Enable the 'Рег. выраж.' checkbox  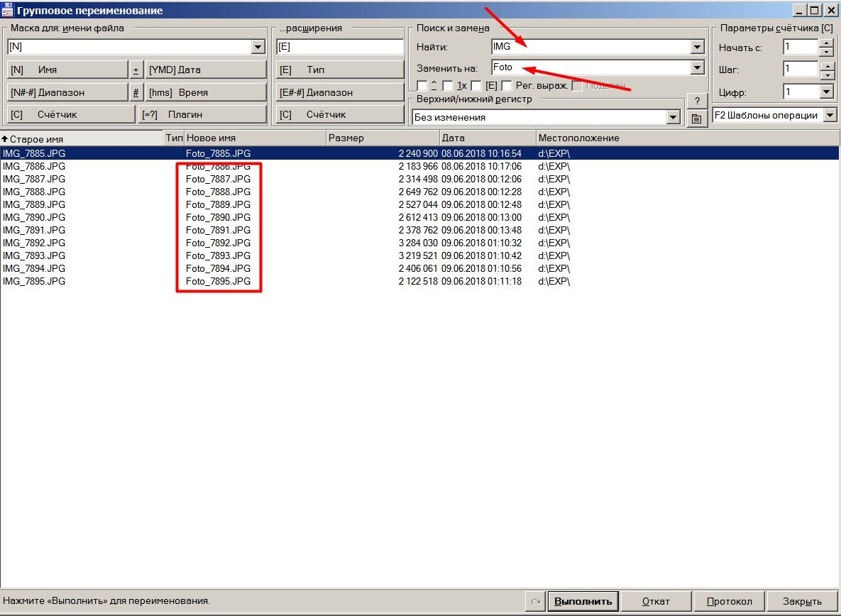coord(506,86)
